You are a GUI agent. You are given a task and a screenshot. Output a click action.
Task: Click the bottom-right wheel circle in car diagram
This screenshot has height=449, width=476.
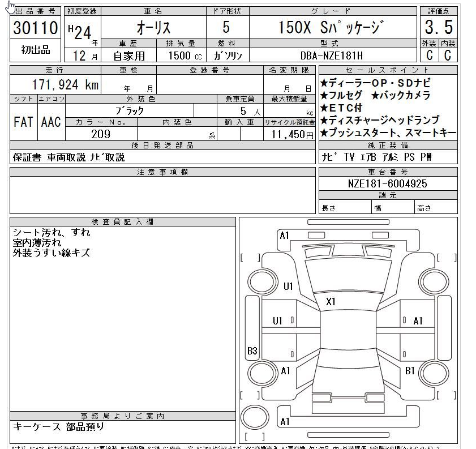[x=433, y=374]
